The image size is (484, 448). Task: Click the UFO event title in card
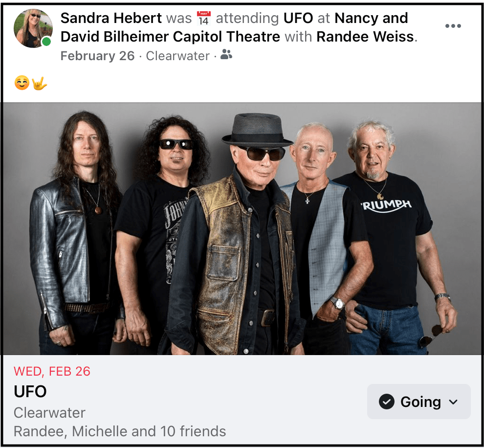(x=30, y=391)
